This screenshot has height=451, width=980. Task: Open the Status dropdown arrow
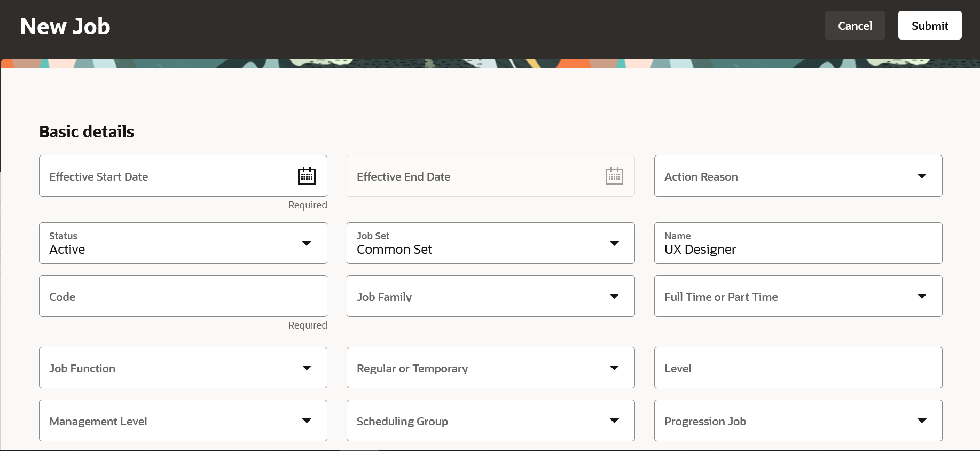coord(307,243)
